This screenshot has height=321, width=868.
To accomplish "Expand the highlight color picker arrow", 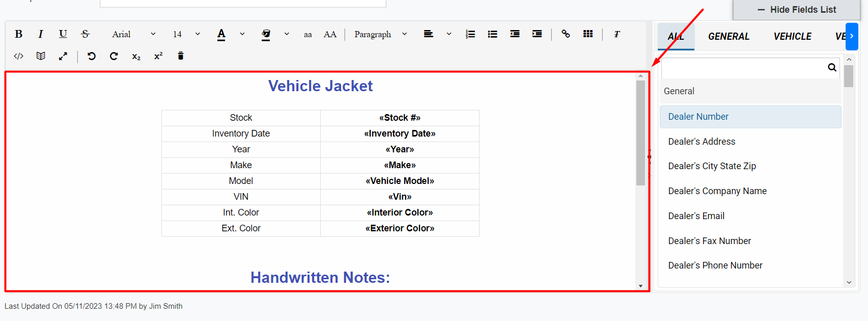I will click(287, 34).
